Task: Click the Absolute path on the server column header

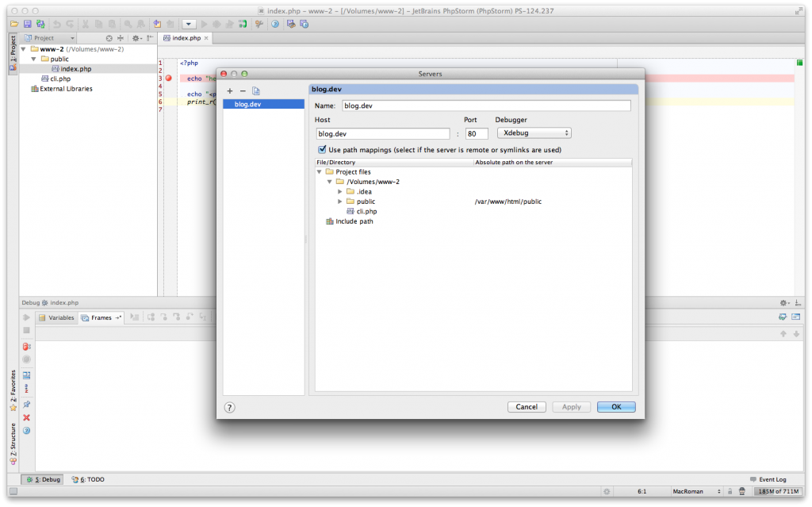Action: pyautogui.click(x=553, y=163)
